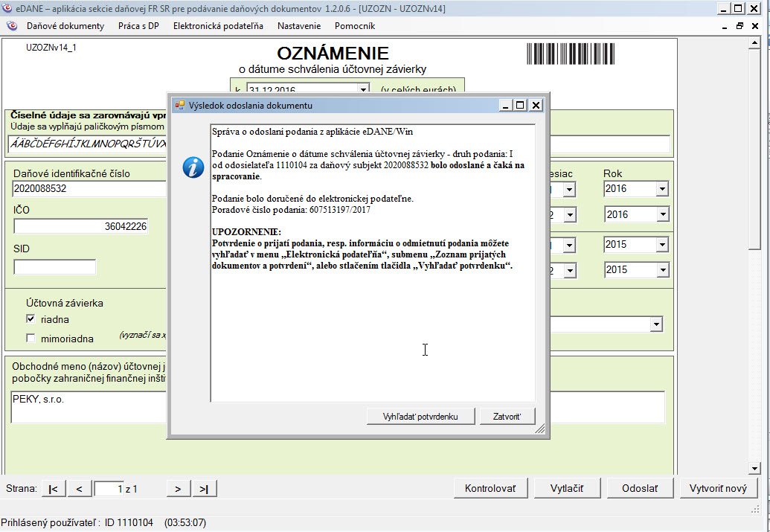Click the eDANE application icon in title bar
This screenshot has width=770, height=532.
coord(7,8)
